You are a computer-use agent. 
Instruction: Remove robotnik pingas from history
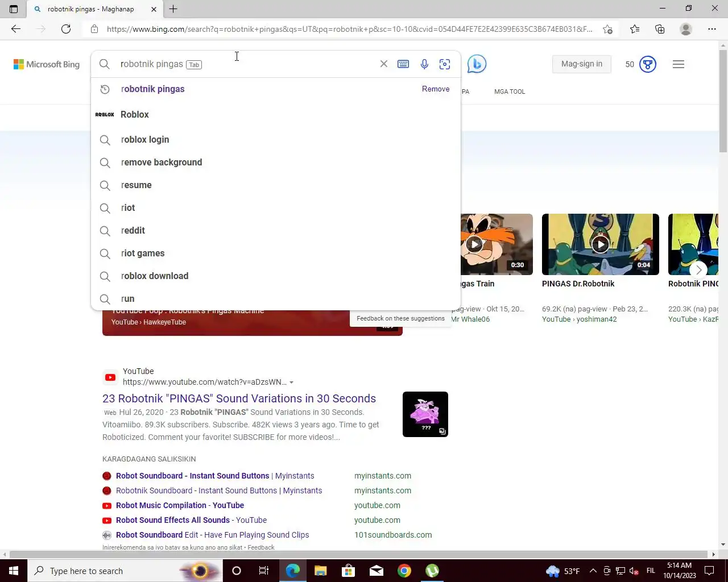point(436,89)
